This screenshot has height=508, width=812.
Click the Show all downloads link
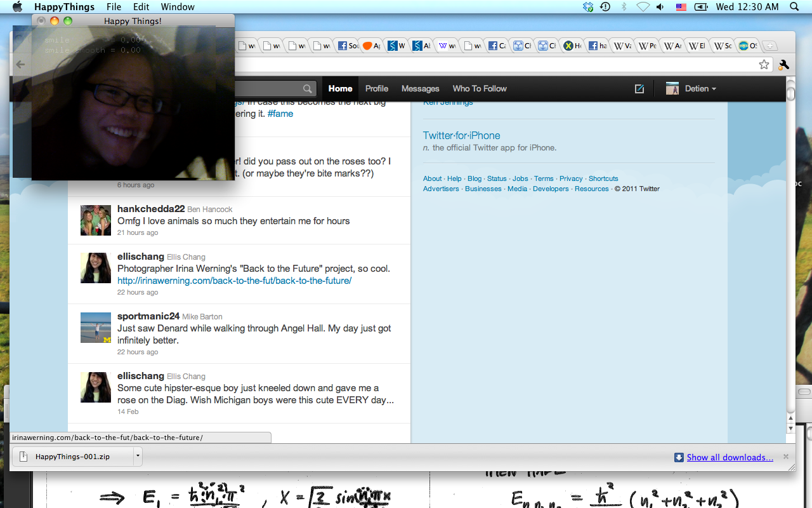click(x=730, y=457)
